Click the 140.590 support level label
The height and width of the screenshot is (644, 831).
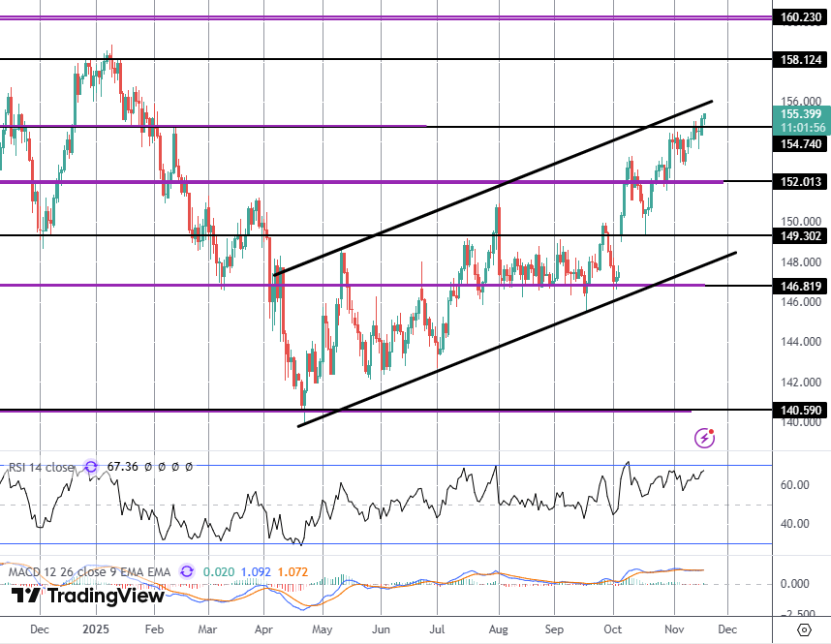tap(800, 410)
